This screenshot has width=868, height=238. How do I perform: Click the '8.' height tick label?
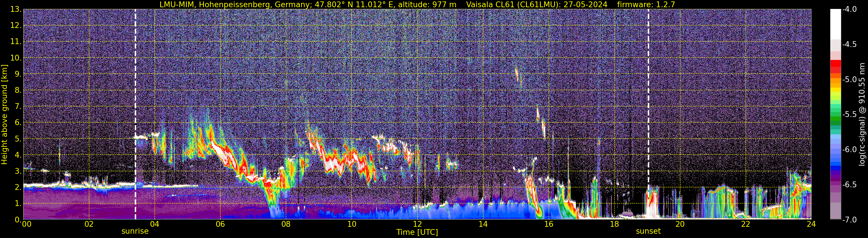[x=18, y=90]
